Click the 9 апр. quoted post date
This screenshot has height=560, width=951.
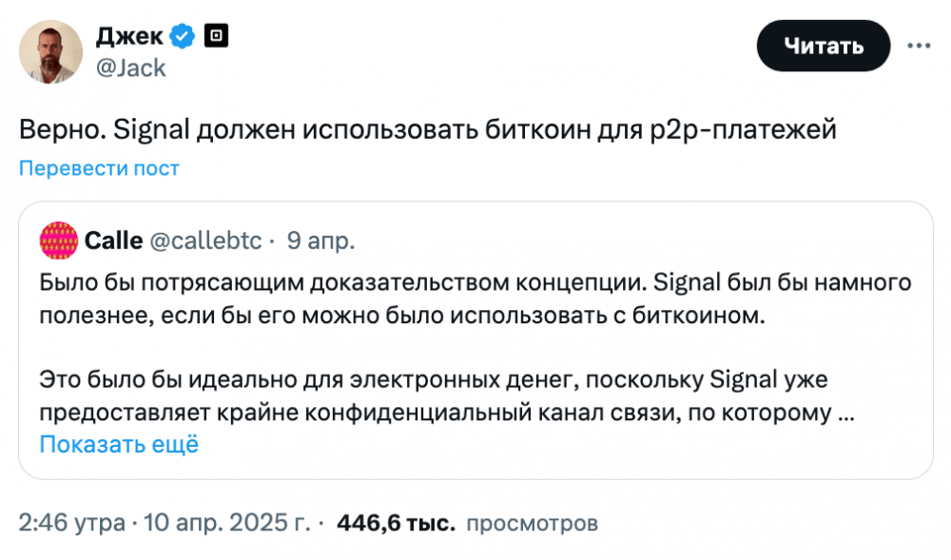pos(320,241)
